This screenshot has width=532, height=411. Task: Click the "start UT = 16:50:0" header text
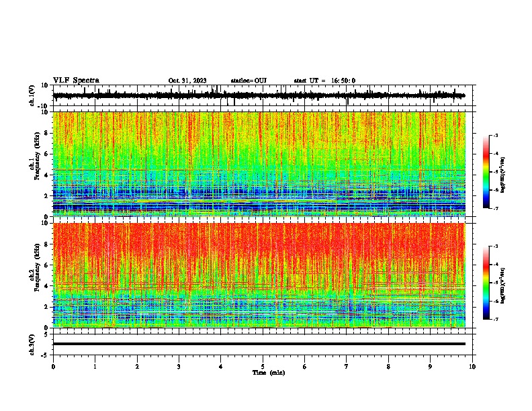pos(324,81)
